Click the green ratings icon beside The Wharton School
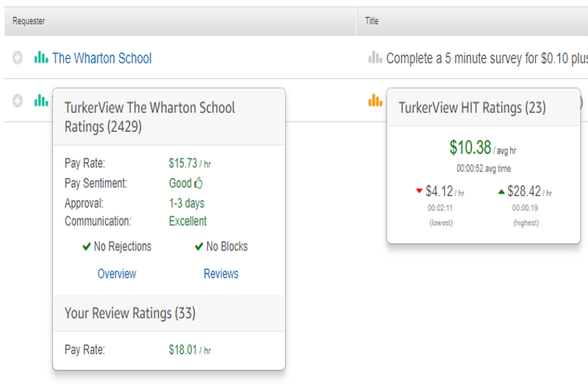Viewport: 588px width, 392px height. coord(41,58)
